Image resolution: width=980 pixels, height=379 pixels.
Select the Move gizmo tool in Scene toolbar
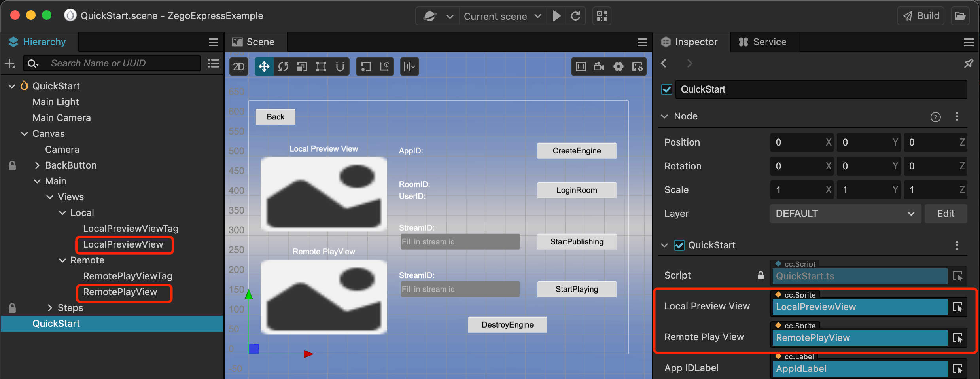[x=264, y=66]
